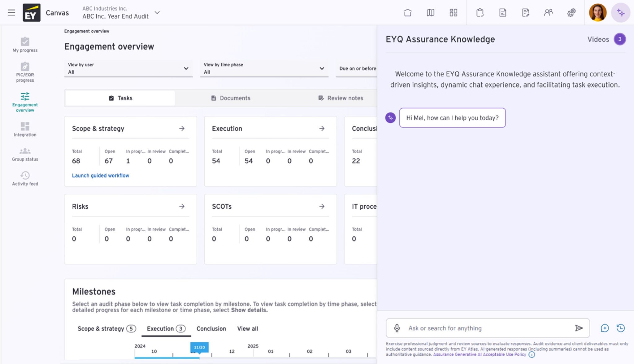Open Assurance Generative AI Acceptable Use Policy link
The width and height of the screenshot is (634, 364).
point(479,354)
